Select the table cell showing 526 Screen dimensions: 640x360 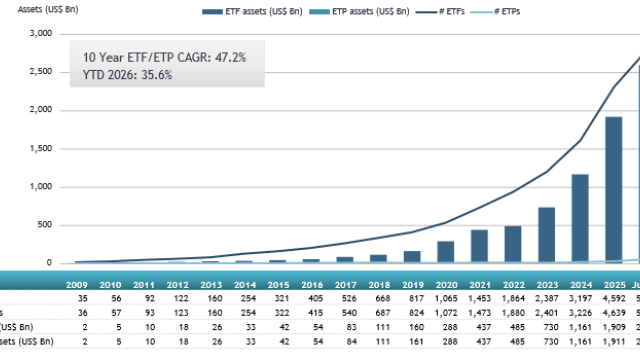(x=349, y=299)
